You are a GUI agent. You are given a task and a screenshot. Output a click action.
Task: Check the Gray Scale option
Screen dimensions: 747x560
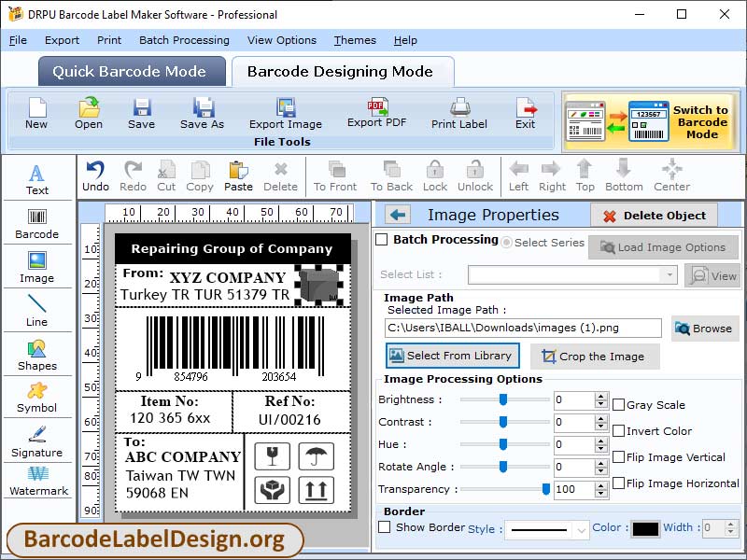coord(618,405)
